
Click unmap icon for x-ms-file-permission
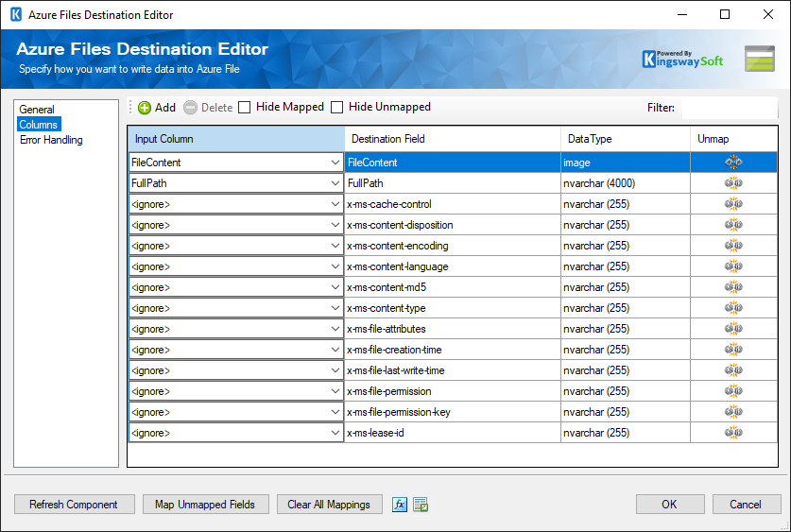click(733, 391)
